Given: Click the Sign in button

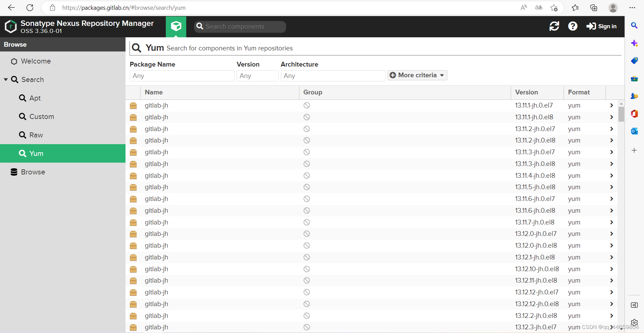Looking at the screenshot, I should pyautogui.click(x=601, y=26).
